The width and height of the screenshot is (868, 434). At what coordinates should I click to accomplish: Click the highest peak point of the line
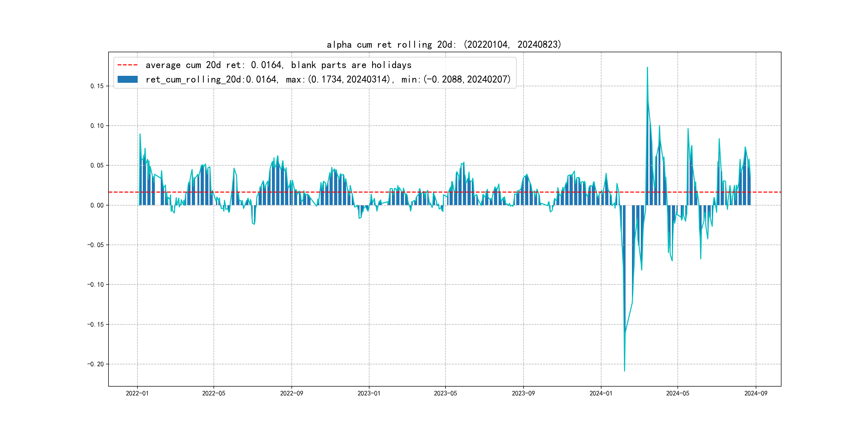point(647,68)
